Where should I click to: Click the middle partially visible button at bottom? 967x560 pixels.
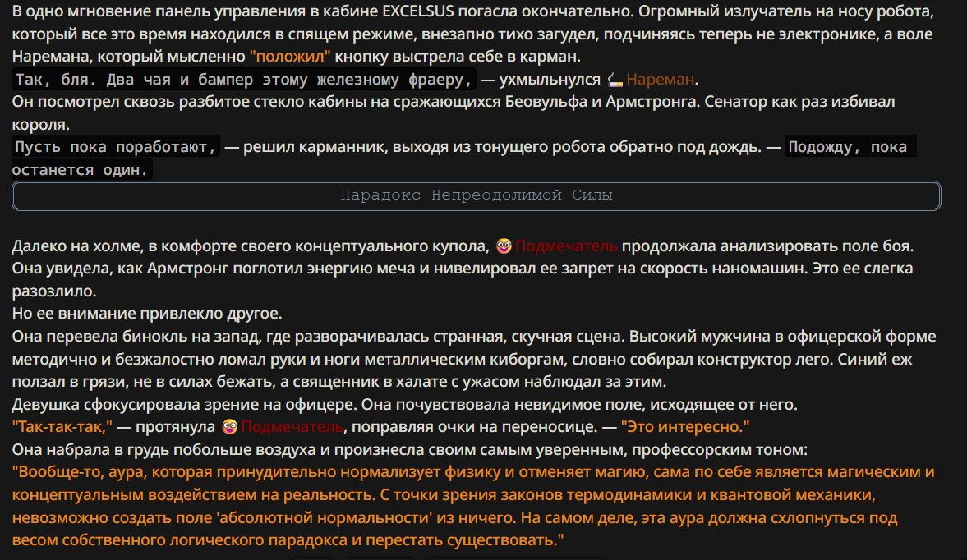[380, 558]
